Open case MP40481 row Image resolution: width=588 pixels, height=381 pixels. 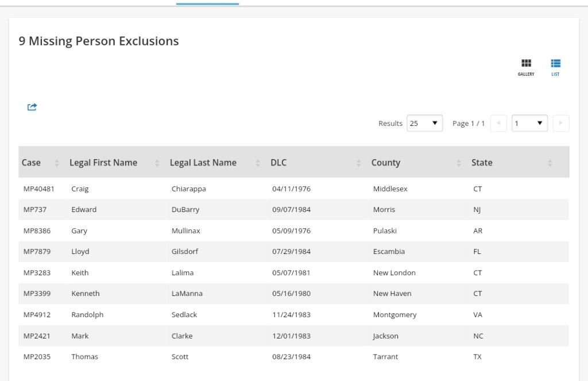39,188
